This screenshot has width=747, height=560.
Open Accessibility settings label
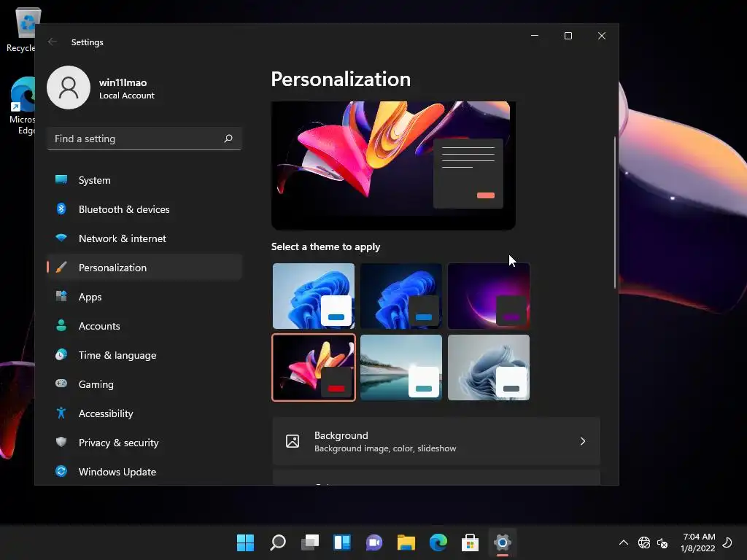pyautogui.click(x=106, y=413)
